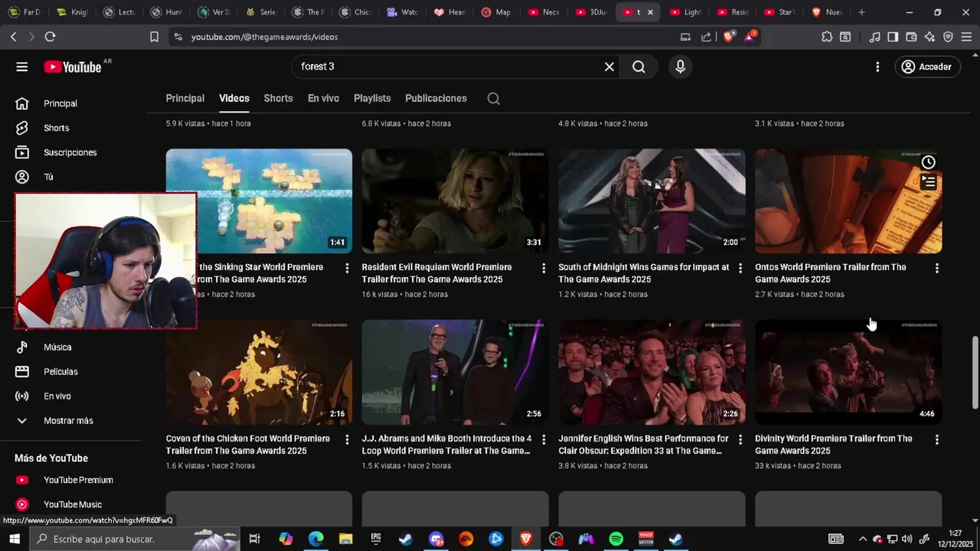Open options for Sinking Star video
980x551 pixels.
click(x=347, y=268)
